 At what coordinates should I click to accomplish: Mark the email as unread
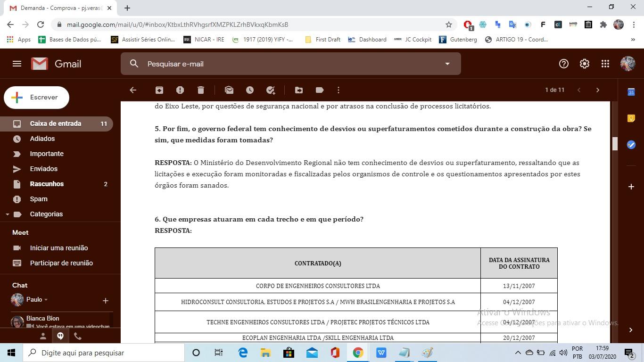coord(229,90)
